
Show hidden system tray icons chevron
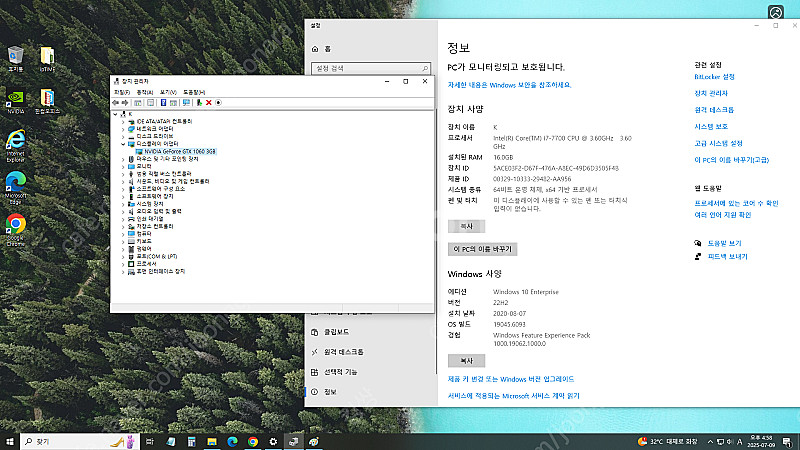[x=710, y=441]
